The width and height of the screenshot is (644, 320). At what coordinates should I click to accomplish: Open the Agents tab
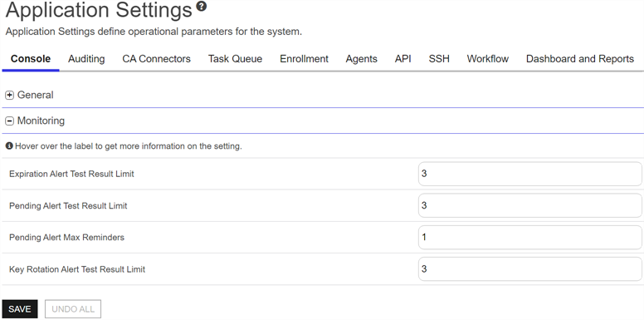pyautogui.click(x=362, y=59)
